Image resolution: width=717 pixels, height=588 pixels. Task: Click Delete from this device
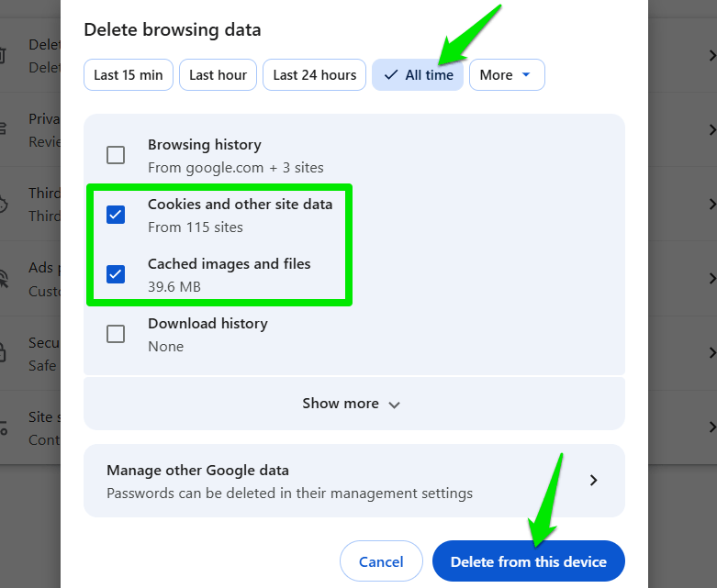click(529, 561)
